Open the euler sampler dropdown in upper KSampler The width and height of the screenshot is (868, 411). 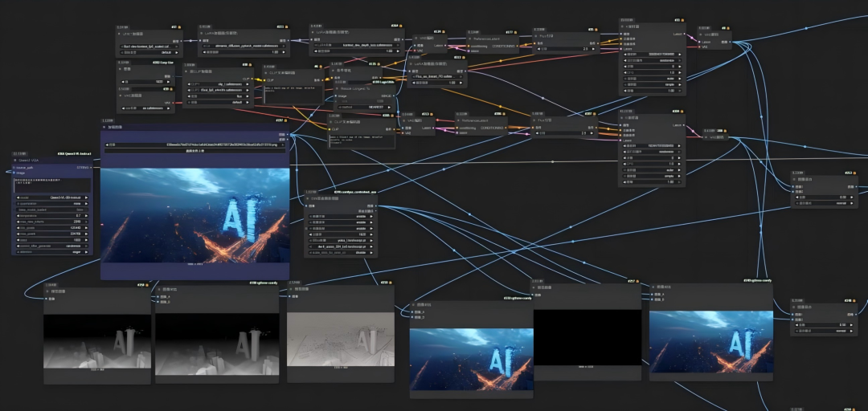pos(653,79)
